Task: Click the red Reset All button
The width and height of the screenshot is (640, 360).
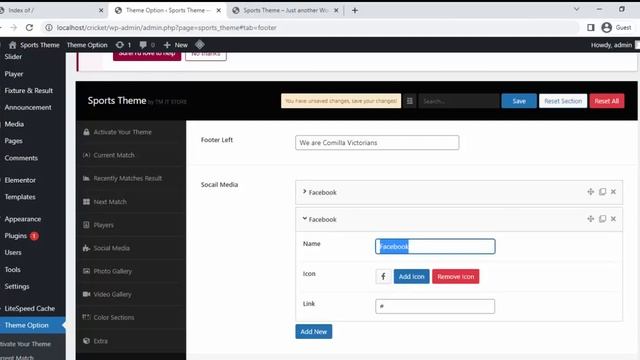Action: (x=607, y=101)
